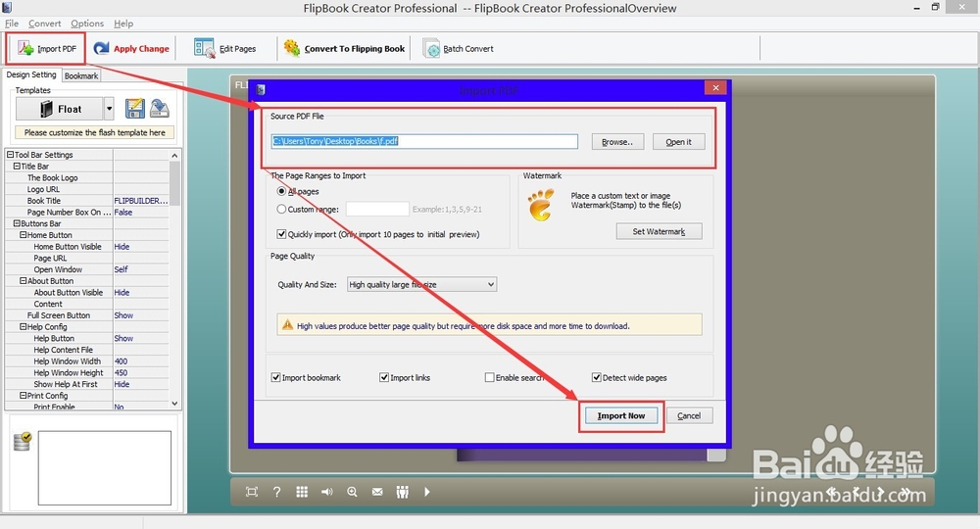Click the Convert To Flipping Book gear icon
Image resolution: width=980 pixels, height=529 pixels.
click(x=292, y=48)
